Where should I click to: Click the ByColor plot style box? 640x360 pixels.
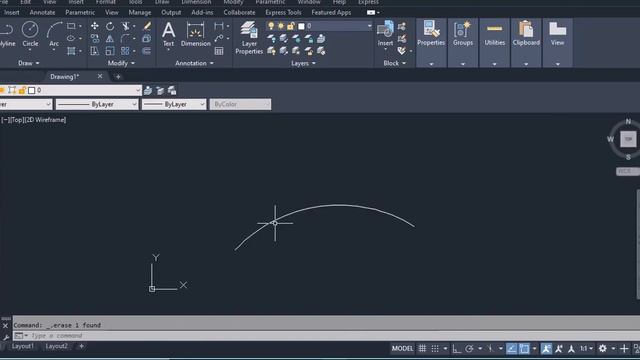pyautogui.click(x=240, y=104)
